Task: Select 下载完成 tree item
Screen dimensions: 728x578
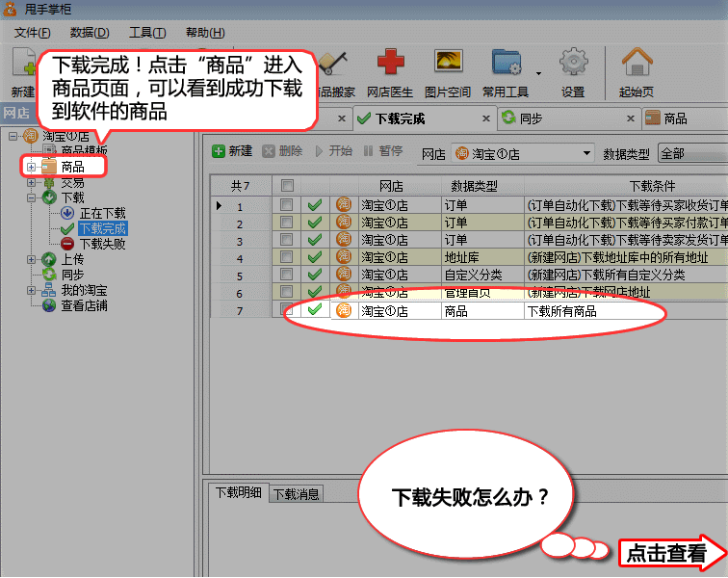Action: (103, 228)
